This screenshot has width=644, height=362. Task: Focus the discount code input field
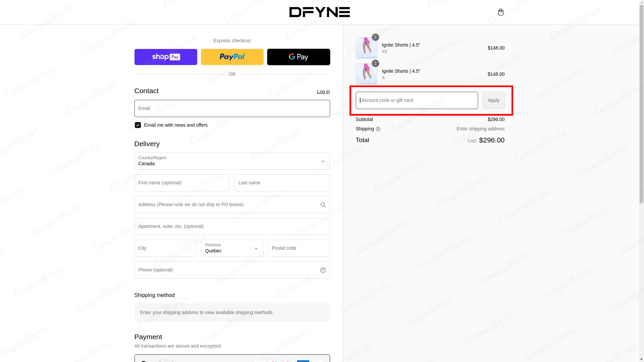coord(416,100)
